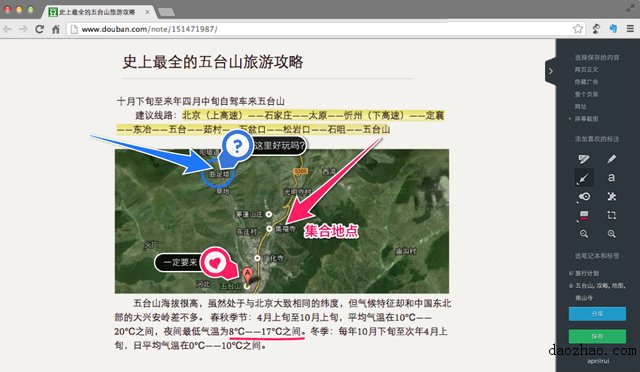Enter fullscreen with the top-right arrows

point(631,8)
